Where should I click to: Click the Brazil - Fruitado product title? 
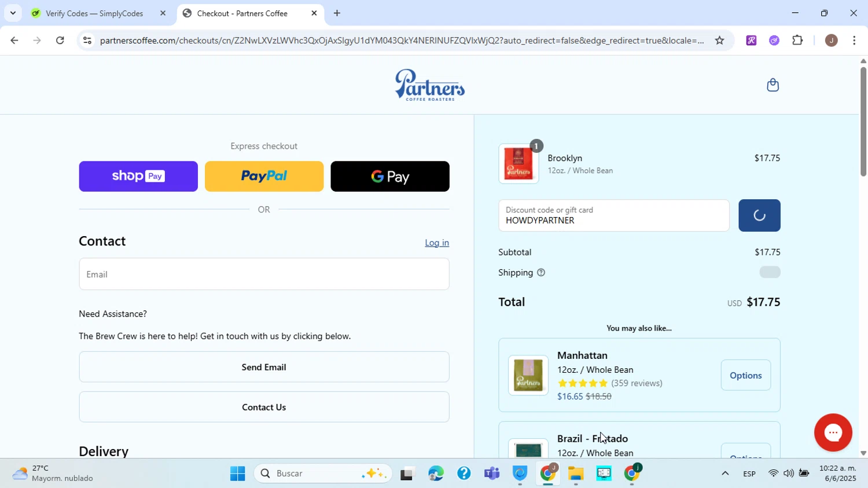[593, 439]
